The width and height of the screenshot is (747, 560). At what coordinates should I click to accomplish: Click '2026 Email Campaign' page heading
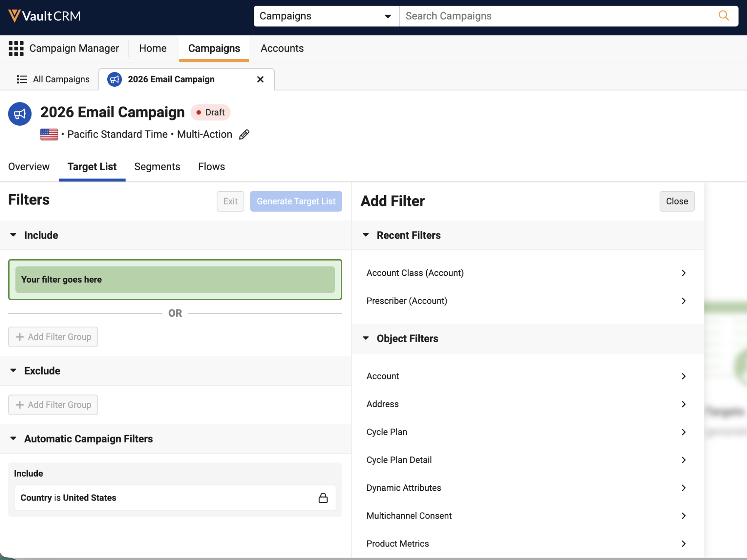[x=112, y=112]
